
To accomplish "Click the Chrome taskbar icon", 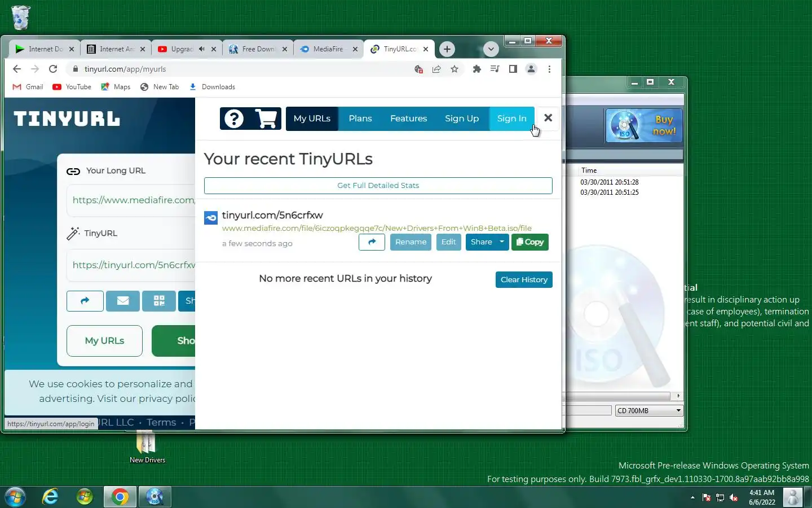I will click(120, 497).
